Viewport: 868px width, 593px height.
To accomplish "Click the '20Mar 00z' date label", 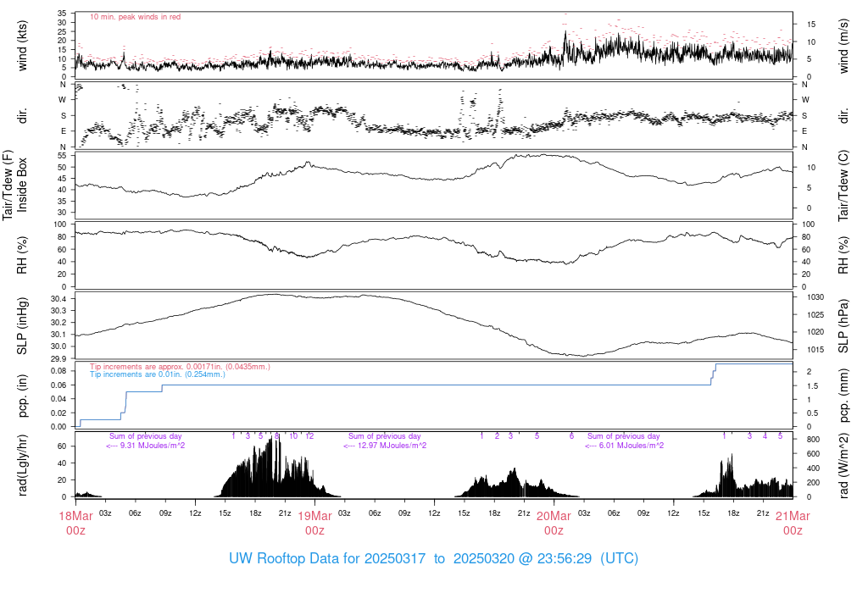I will (x=554, y=524).
